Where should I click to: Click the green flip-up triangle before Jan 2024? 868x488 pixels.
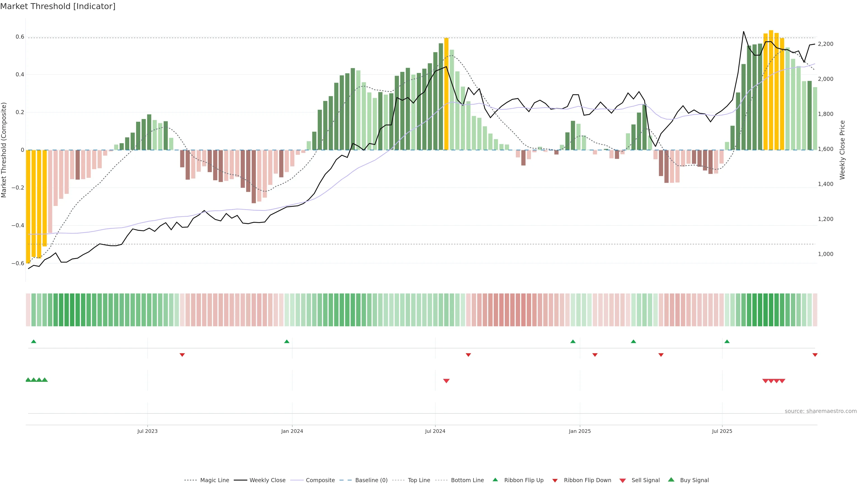tap(287, 342)
